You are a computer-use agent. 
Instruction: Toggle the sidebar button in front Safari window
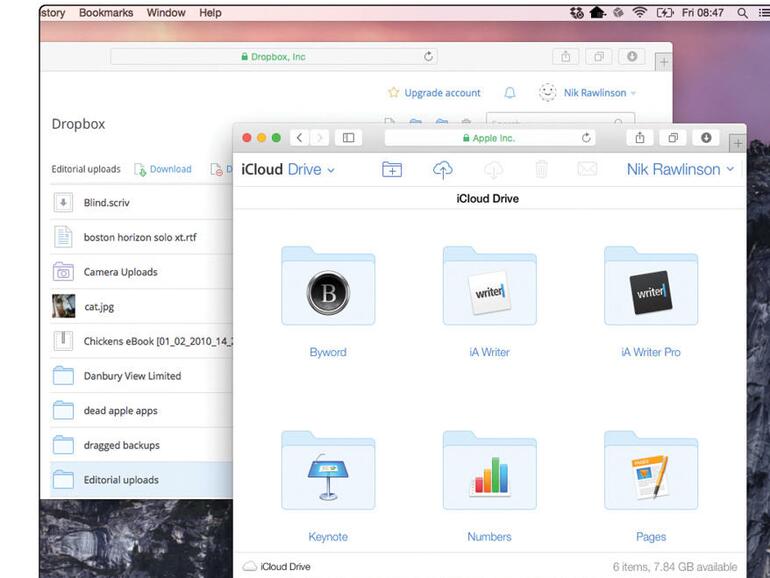tap(348, 138)
